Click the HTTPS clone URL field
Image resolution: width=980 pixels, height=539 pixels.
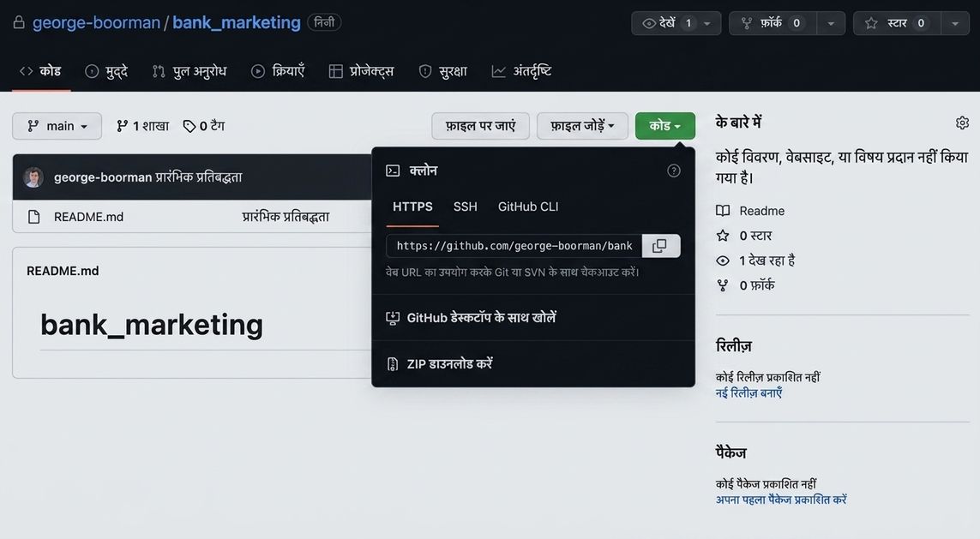coord(514,246)
